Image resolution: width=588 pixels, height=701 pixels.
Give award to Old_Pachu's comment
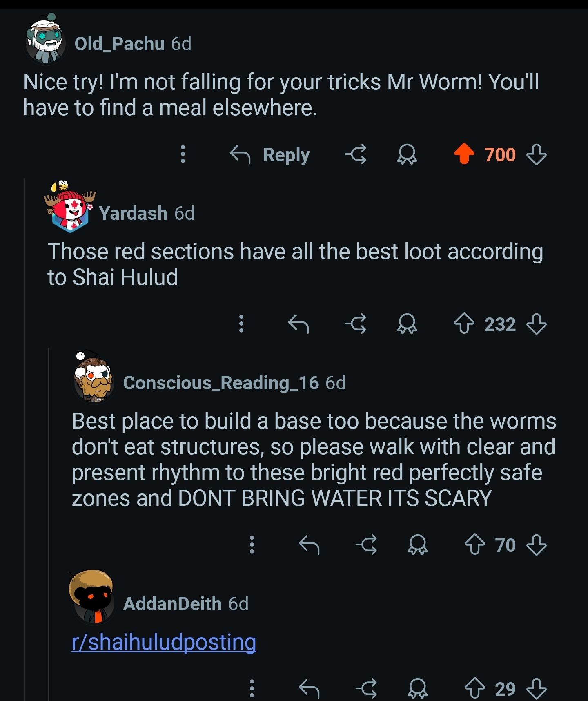[x=407, y=155]
